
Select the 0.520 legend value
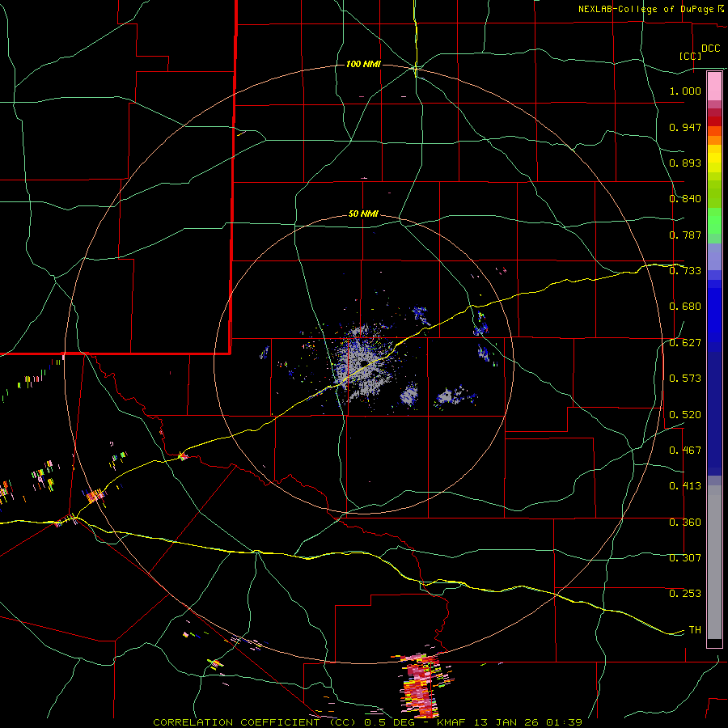[x=685, y=415]
